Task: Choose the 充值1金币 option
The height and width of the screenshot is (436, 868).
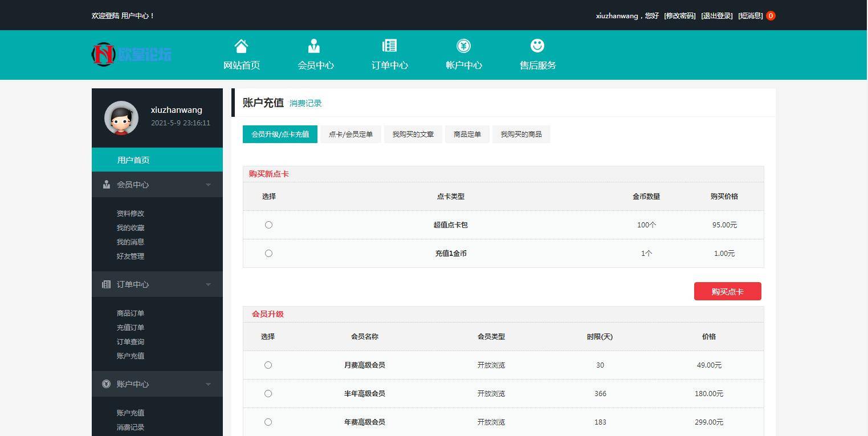Action: [x=268, y=253]
